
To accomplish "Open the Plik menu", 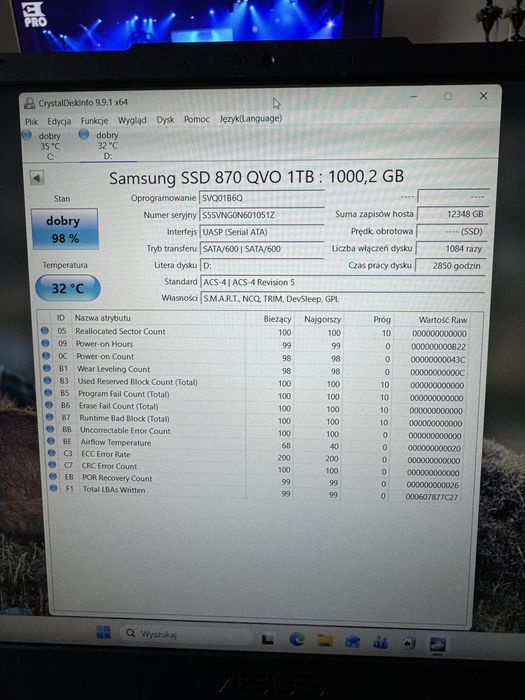I will (x=31, y=121).
